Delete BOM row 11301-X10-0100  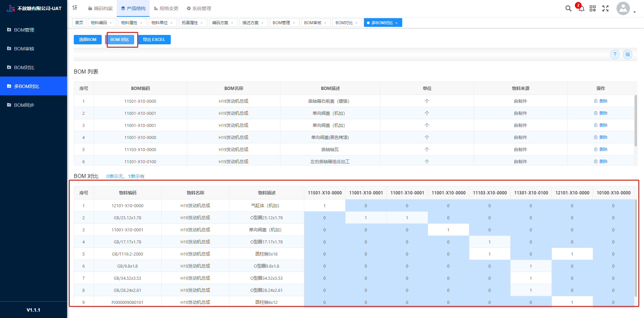(601, 162)
